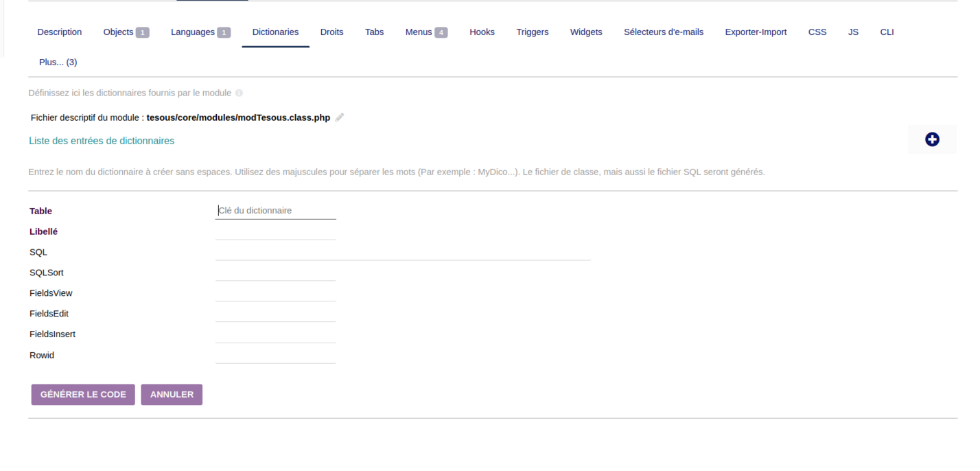Click the info icon beside module description
The width and height of the screenshot is (980, 471).
tap(239, 93)
